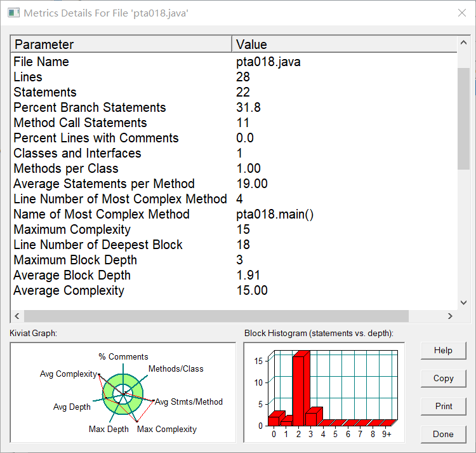Click the vertical scrollbar thumb
476x453 pixels.
tap(463, 118)
